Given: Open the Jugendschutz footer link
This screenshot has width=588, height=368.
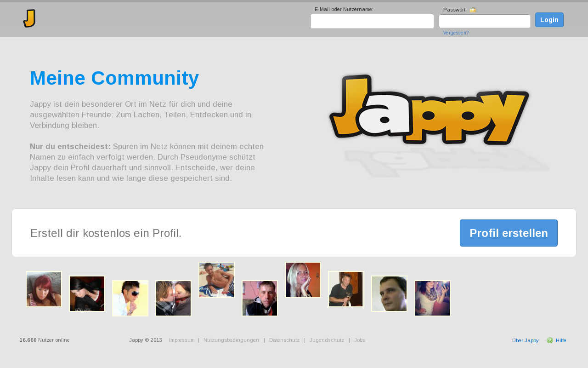Looking at the screenshot, I should pyautogui.click(x=327, y=340).
